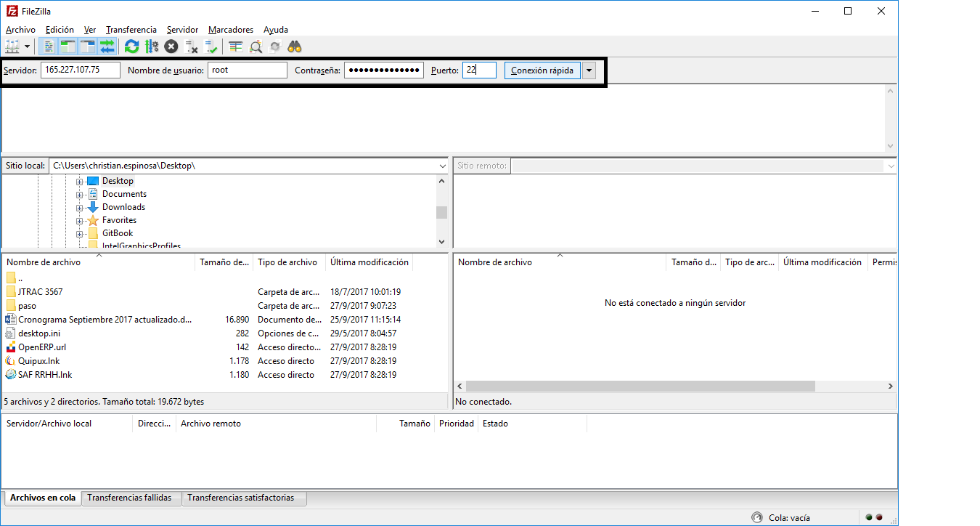Click the local tree vertical scrollbar thumb
This screenshot has height=526, width=980.
[442, 213]
